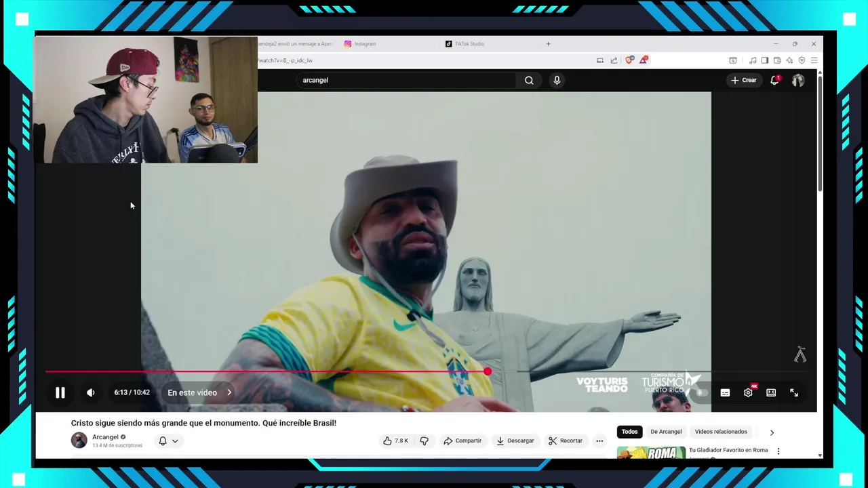Select the 'De Arcangel' filter chip
This screenshot has height=488, width=868.
tap(666, 432)
